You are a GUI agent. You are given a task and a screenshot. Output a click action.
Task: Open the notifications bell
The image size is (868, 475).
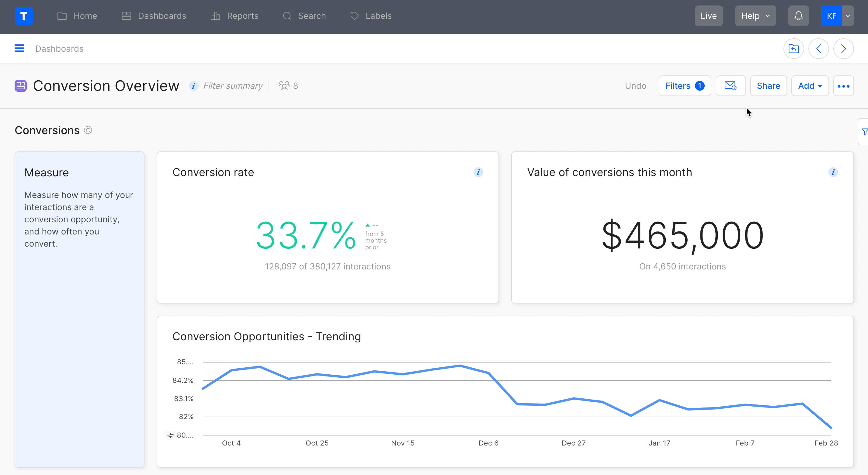798,16
